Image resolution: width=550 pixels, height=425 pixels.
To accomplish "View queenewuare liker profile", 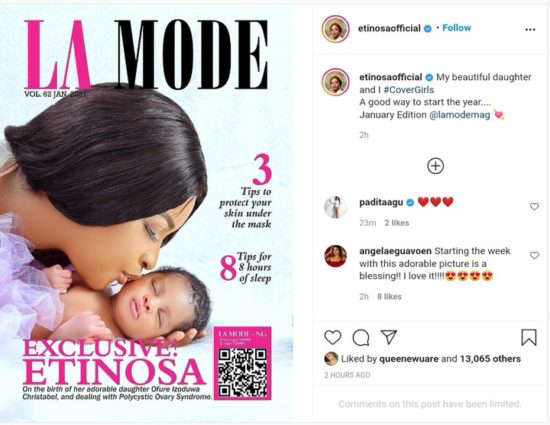I will pyautogui.click(x=409, y=359).
